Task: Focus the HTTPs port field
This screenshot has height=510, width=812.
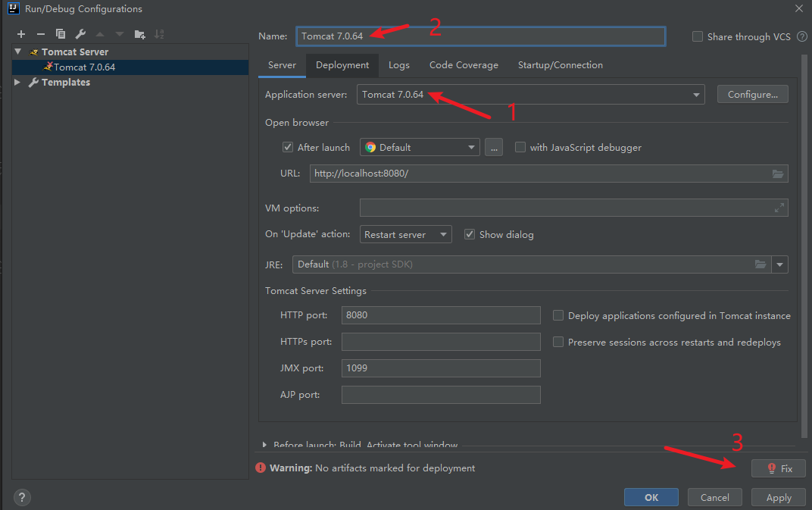Action: [441, 342]
